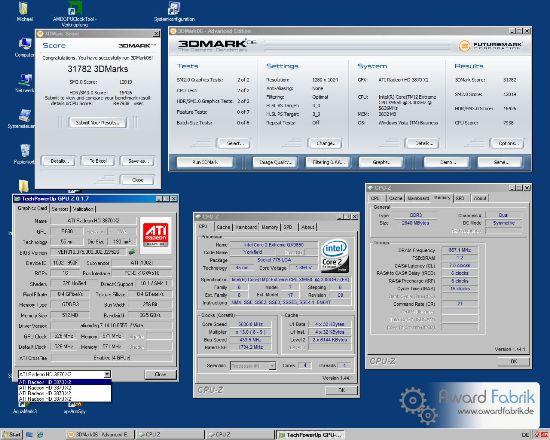Click the ATI Radeon logo in GPU-Z
Screen dimensions: 550x440
[155, 235]
